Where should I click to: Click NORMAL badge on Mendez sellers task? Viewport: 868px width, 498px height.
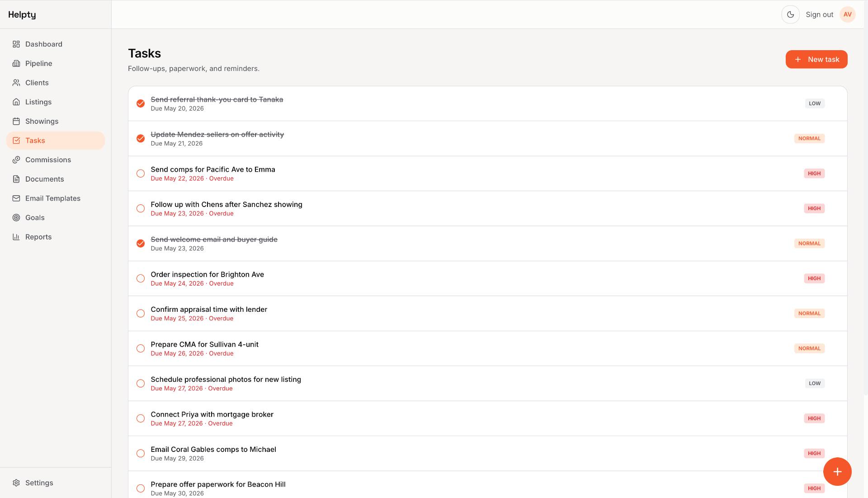pos(809,138)
